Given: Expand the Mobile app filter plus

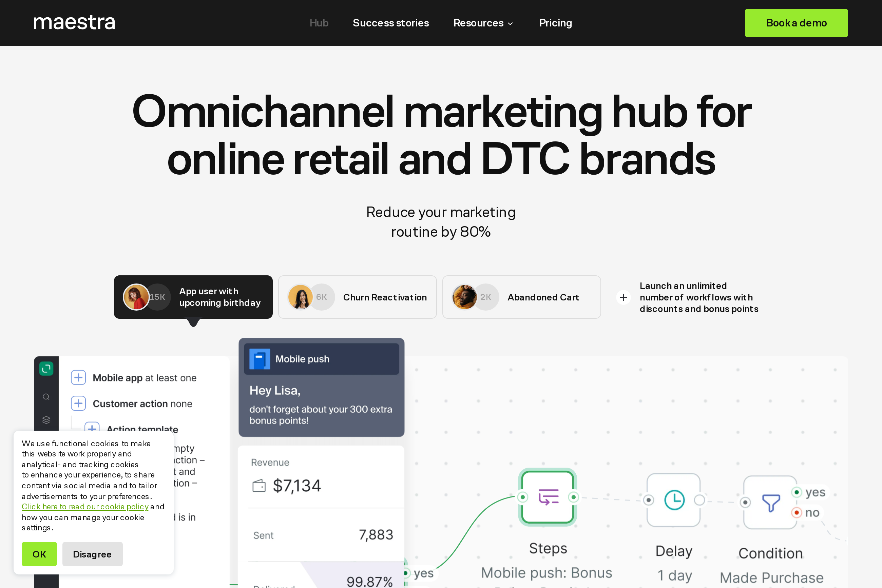Looking at the screenshot, I should coord(78,378).
